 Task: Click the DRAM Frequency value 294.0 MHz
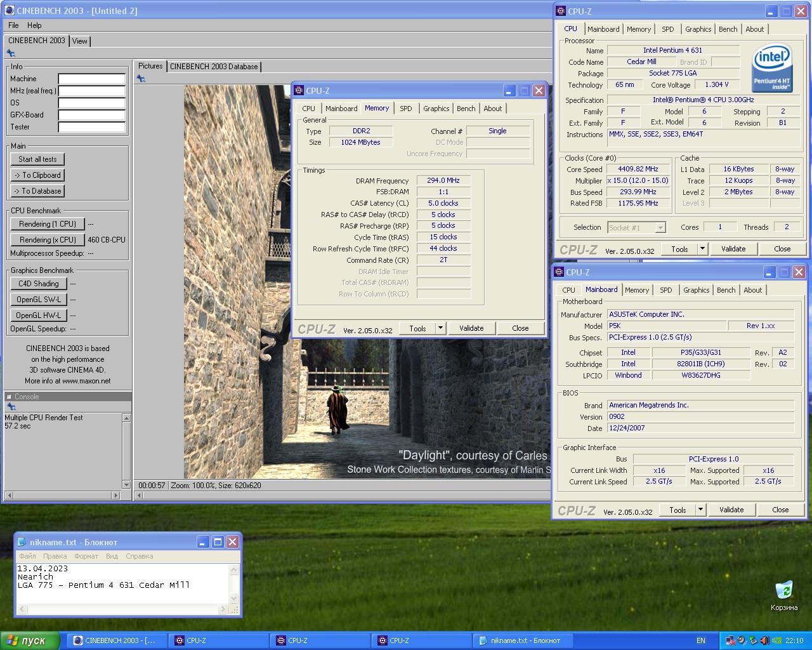443,181
